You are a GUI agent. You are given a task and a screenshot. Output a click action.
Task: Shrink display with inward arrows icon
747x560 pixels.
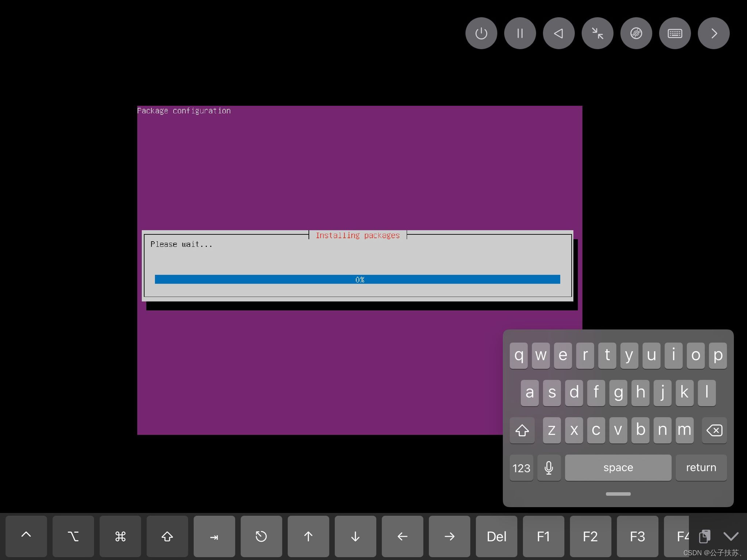pos(597,33)
